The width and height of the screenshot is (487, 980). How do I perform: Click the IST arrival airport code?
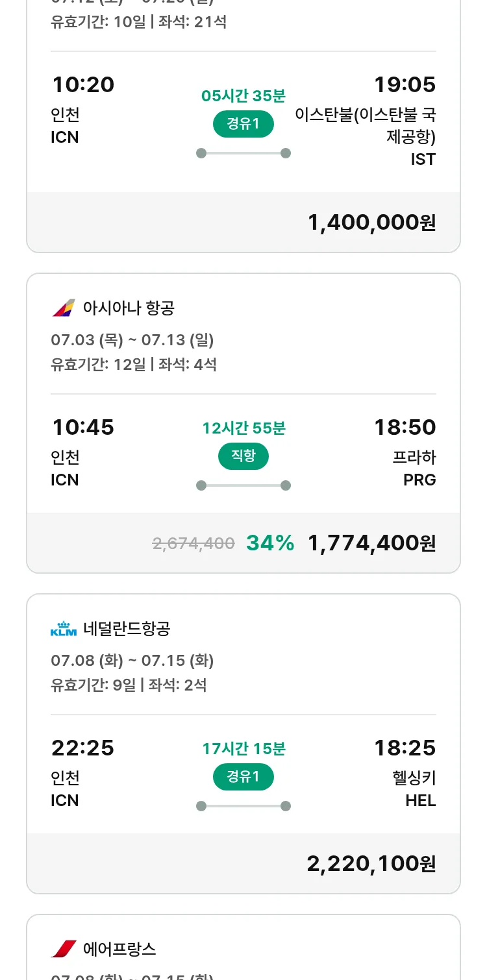423,159
